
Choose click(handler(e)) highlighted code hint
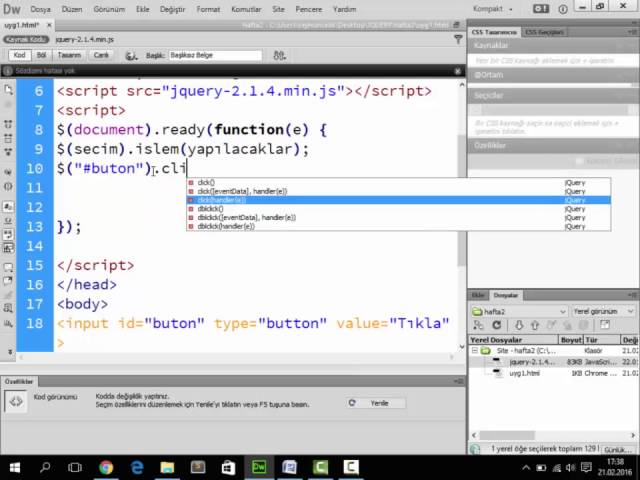398,200
